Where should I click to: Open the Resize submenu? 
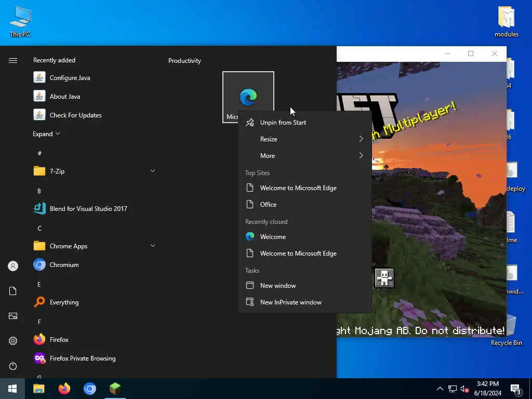(305, 139)
